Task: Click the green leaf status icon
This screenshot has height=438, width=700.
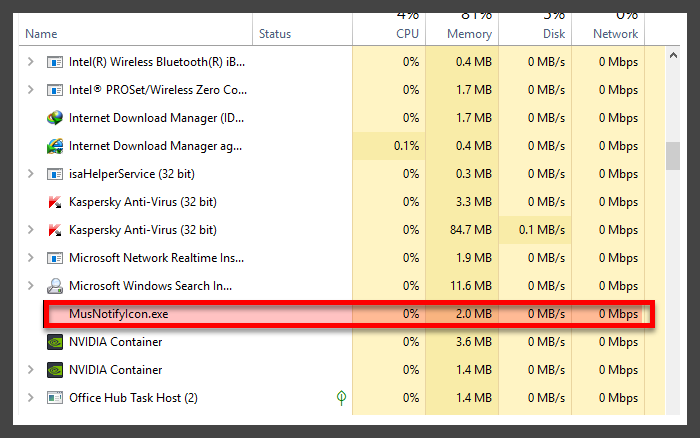Action: 341,398
